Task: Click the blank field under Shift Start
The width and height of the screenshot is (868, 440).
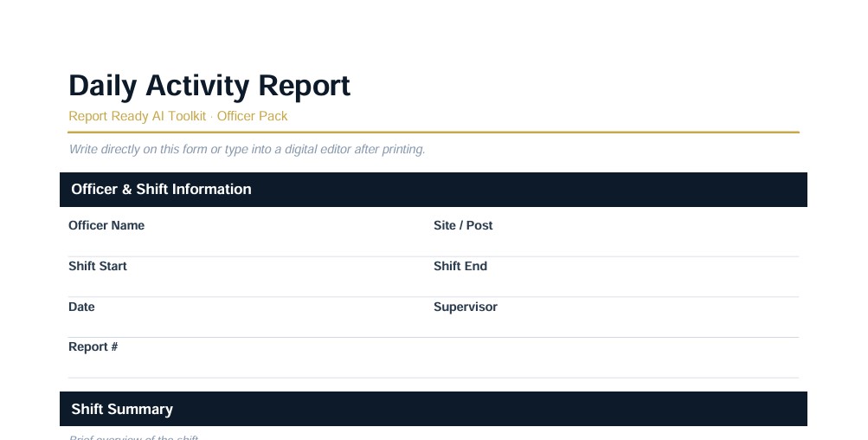Action: pyautogui.click(x=251, y=285)
